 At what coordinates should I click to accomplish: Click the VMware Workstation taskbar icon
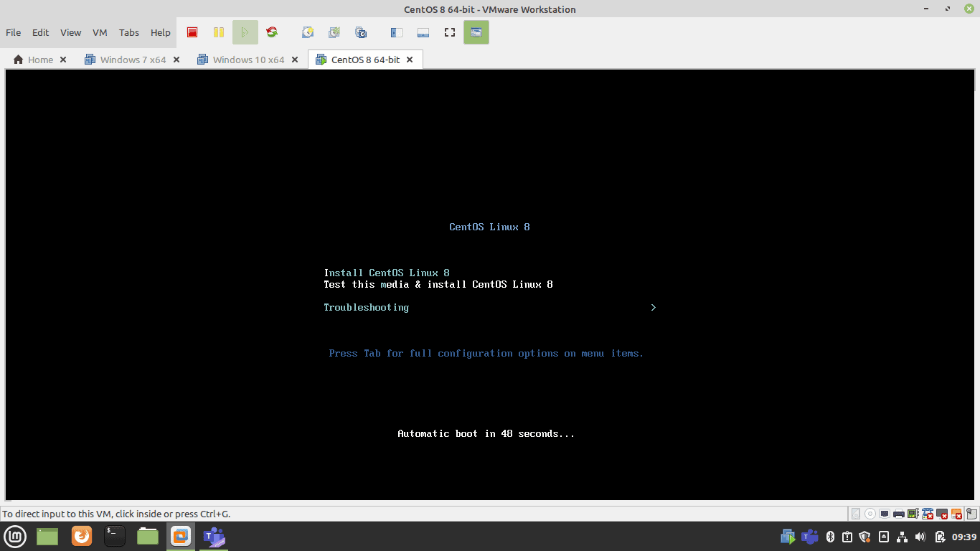coord(181,536)
